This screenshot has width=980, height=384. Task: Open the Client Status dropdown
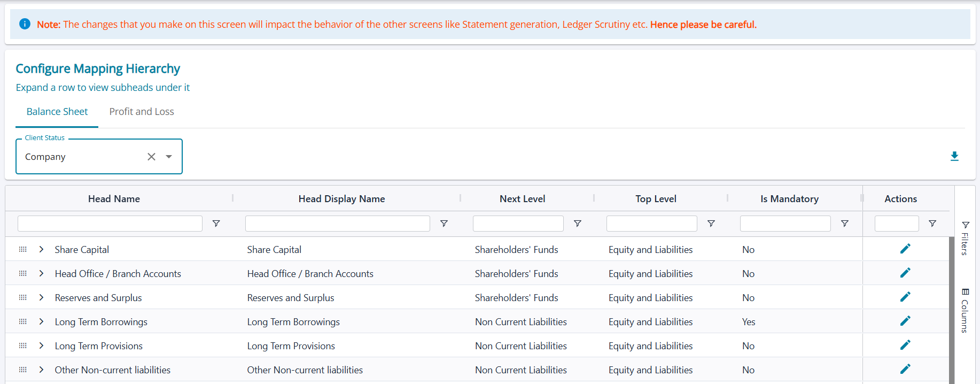[x=169, y=157]
